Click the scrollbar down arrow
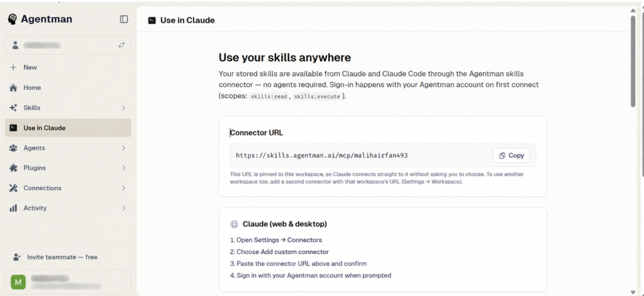 pos(633,292)
